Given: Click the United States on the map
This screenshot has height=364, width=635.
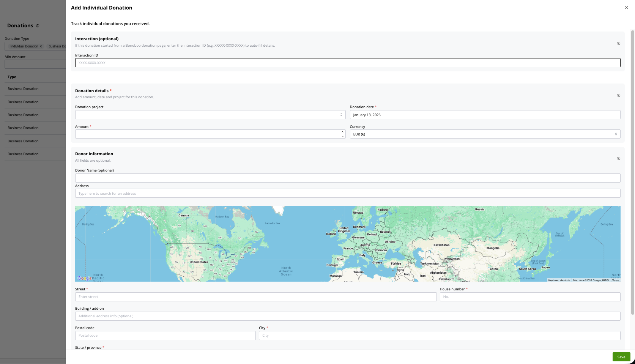Looking at the screenshot, I should point(199,262).
